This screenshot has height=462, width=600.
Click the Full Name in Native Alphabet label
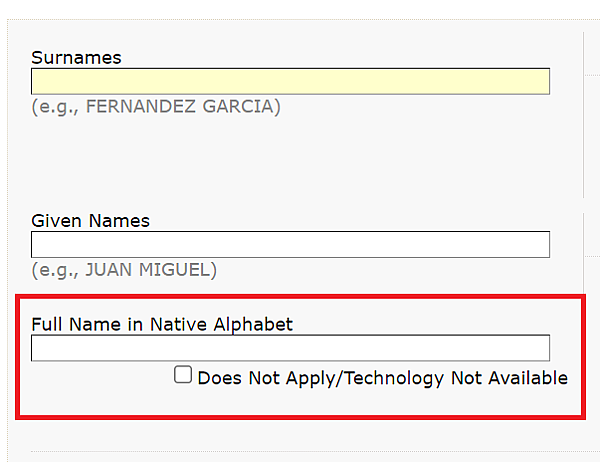(162, 325)
